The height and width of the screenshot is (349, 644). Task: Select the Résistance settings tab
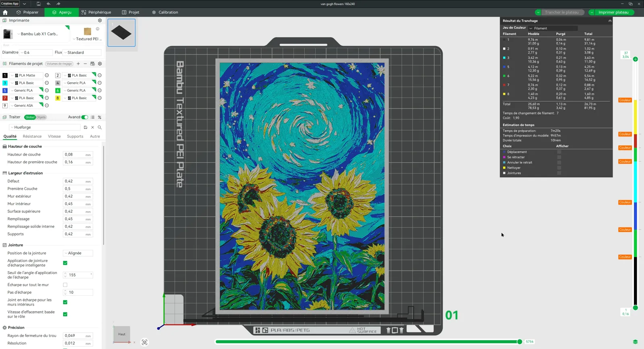[x=32, y=137]
